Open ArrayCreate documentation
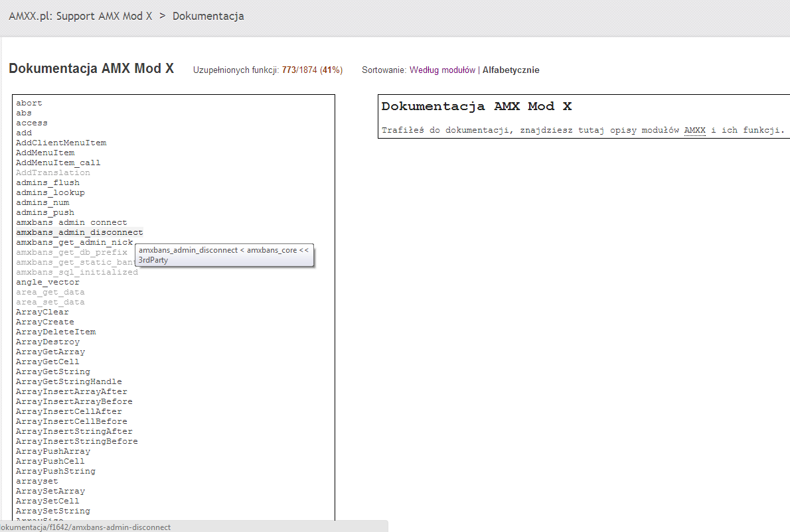This screenshot has width=790, height=532. (45, 322)
